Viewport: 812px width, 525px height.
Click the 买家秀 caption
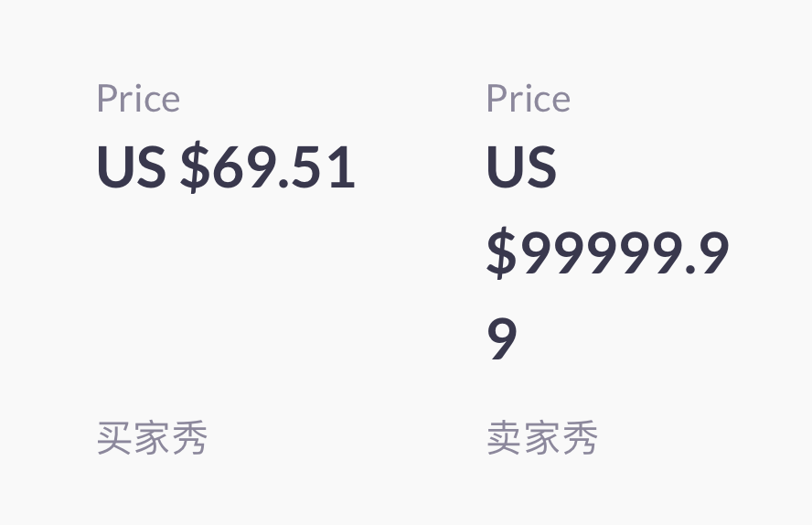point(152,438)
